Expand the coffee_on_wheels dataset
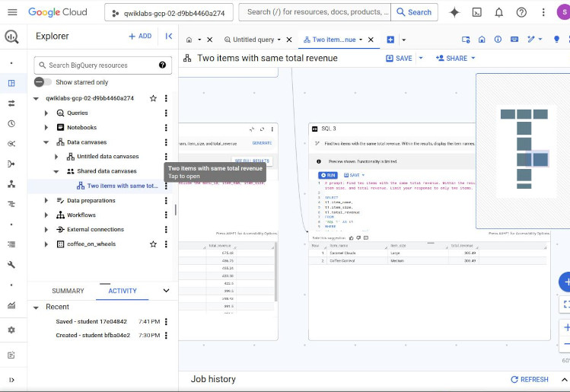The height and width of the screenshot is (392, 570). [46, 244]
